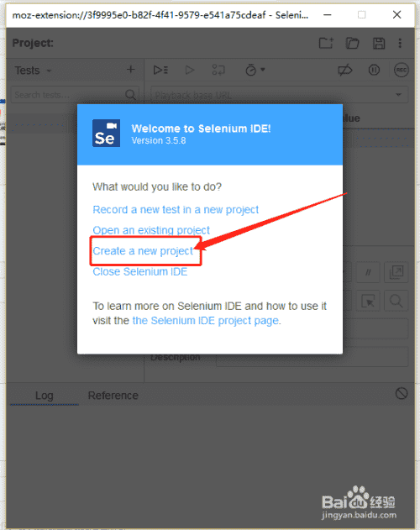The height and width of the screenshot is (530, 420).
Task: Minimize the Selenium IDE window
Action: point(327,15)
